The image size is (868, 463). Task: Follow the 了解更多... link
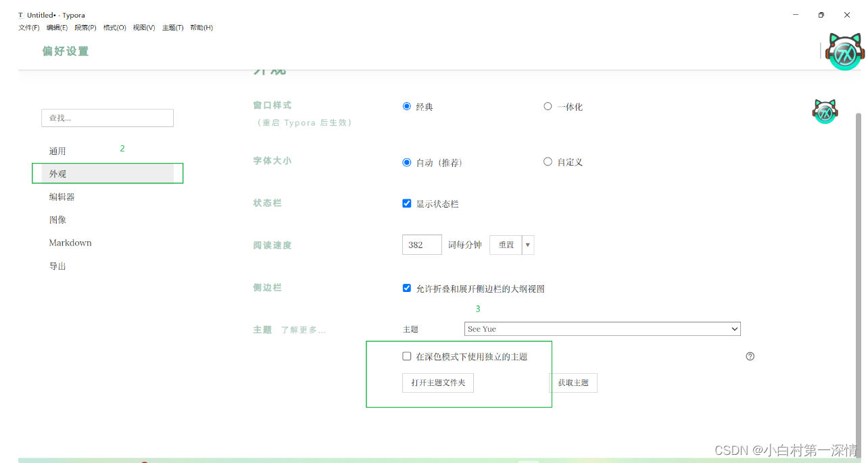(x=304, y=330)
